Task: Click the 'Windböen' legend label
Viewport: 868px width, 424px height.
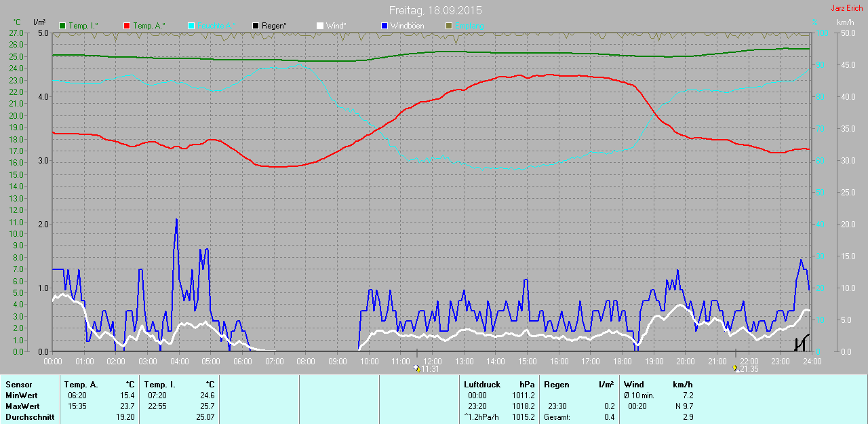Action: (407, 26)
